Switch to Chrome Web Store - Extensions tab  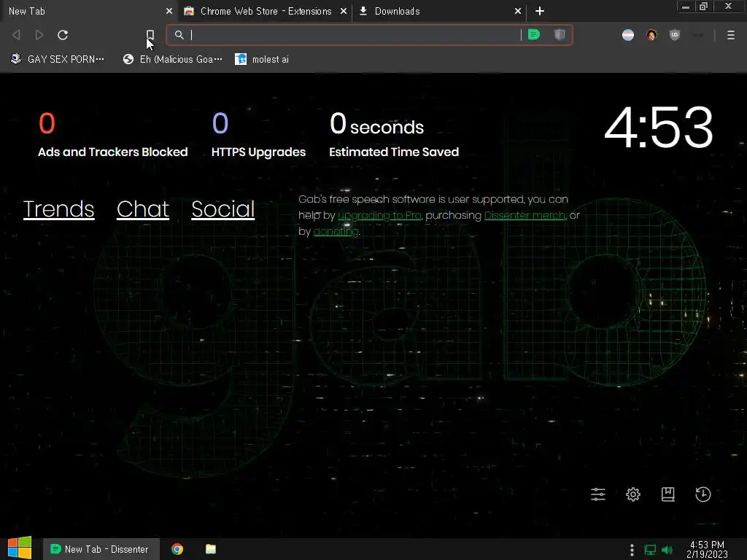(x=264, y=11)
